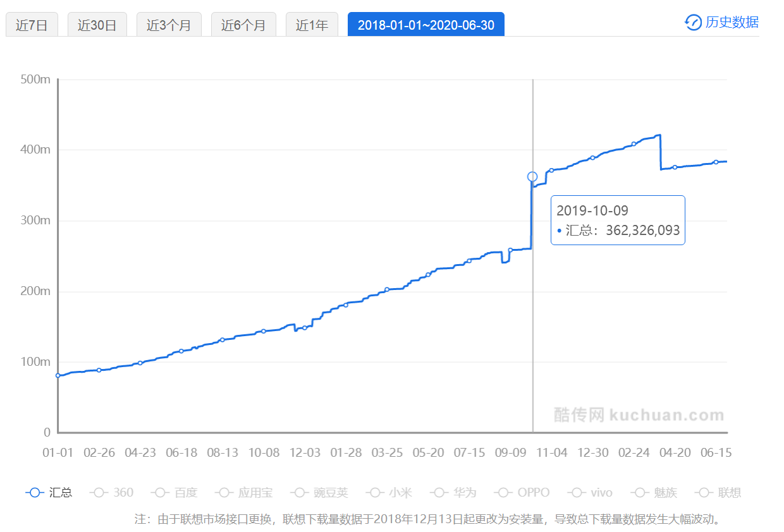
Task: Enable the 联想 legend series
Action: [718, 492]
